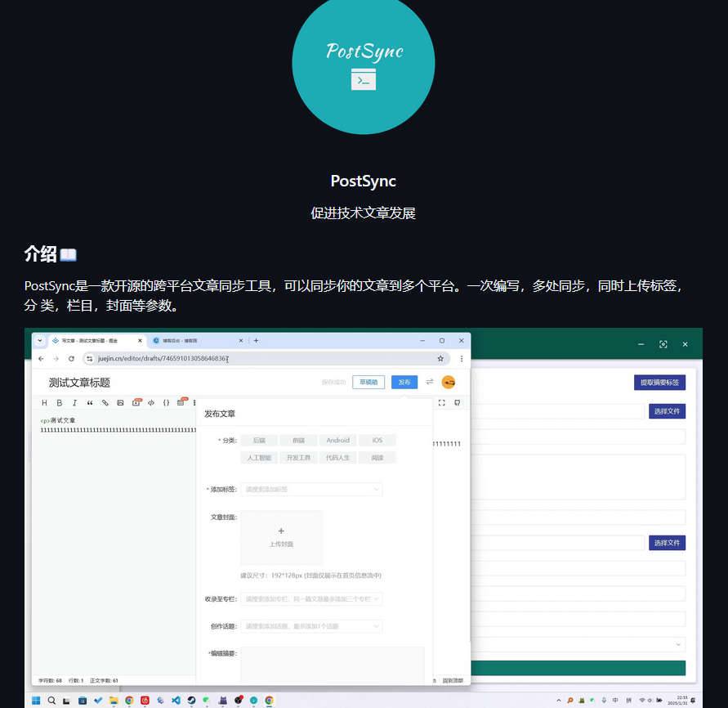Viewport: 728px width, 708px height.
Task: Click the 编辑摘要 summary text area
Action: click(333, 665)
